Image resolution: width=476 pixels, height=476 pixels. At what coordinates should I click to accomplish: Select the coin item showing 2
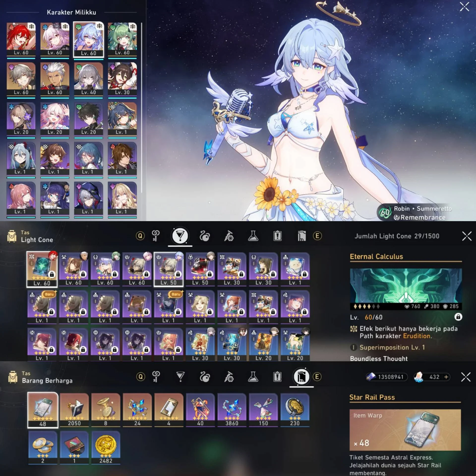pos(43,447)
